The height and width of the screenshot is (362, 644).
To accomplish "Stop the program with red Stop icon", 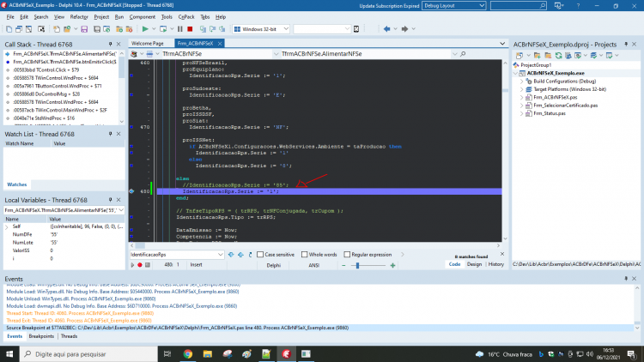I will click(190, 29).
